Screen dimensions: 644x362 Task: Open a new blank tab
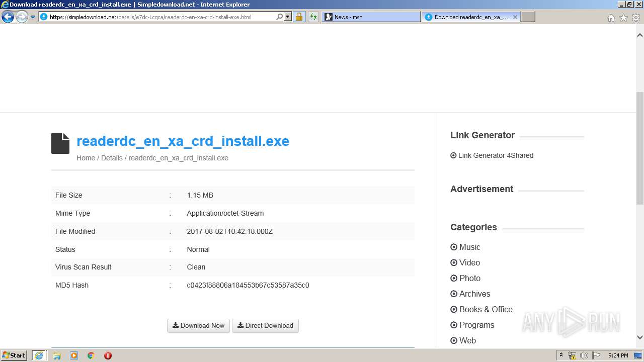(528, 17)
